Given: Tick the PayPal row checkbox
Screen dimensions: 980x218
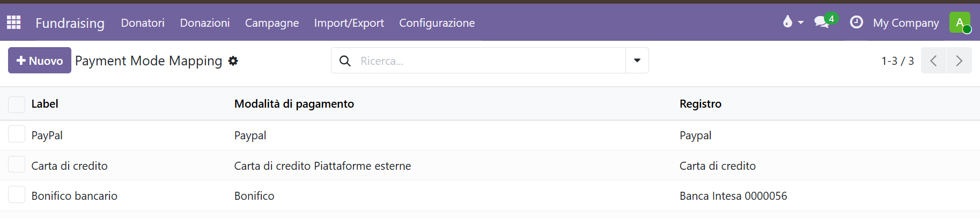Looking at the screenshot, I should pyautogui.click(x=17, y=134).
